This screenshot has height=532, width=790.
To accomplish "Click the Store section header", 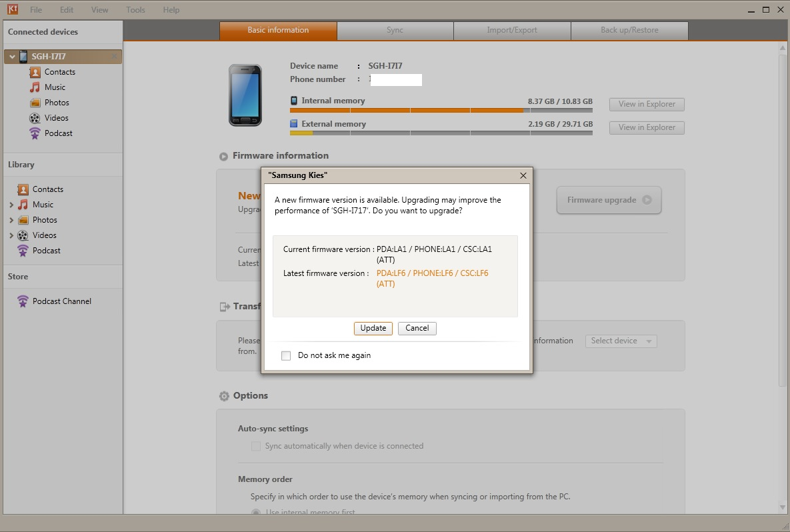I will coord(18,277).
